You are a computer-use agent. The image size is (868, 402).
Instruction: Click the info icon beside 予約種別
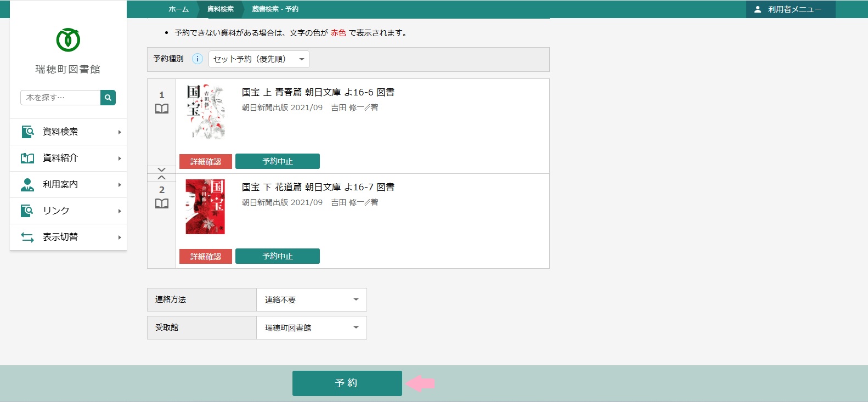pyautogui.click(x=198, y=59)
